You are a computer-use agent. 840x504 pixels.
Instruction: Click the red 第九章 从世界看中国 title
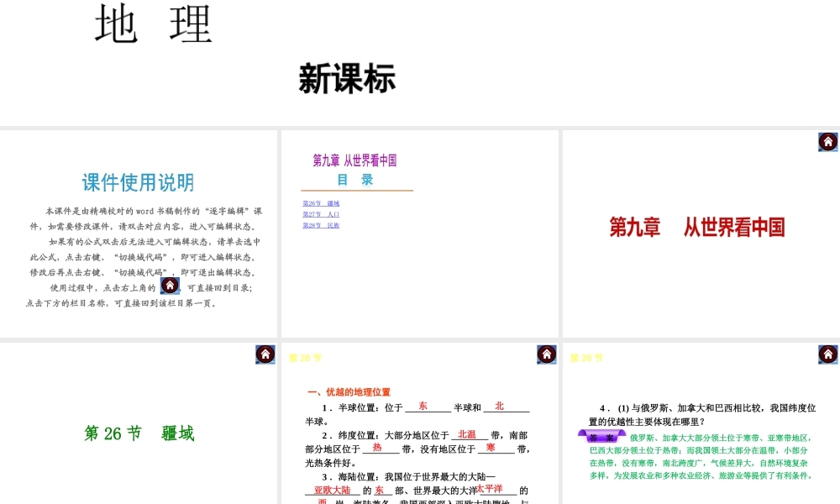pos(697,227)
